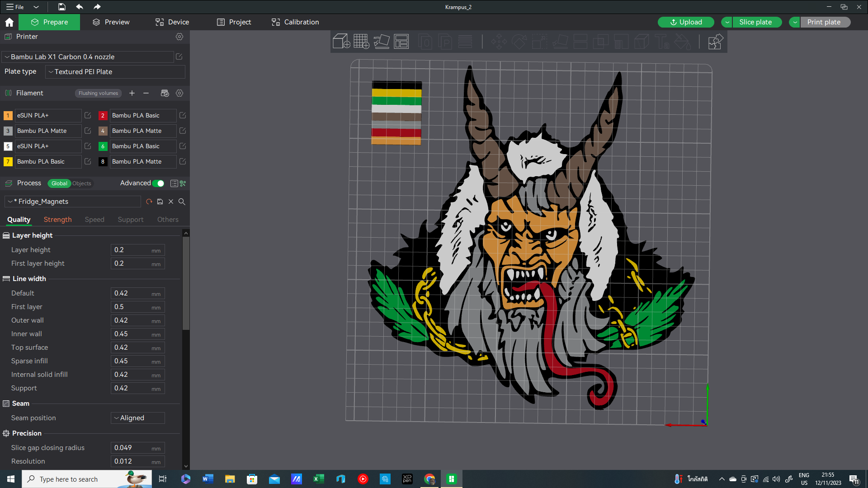
Task: Click the Print plate button
Action: (x=826, y=22)
